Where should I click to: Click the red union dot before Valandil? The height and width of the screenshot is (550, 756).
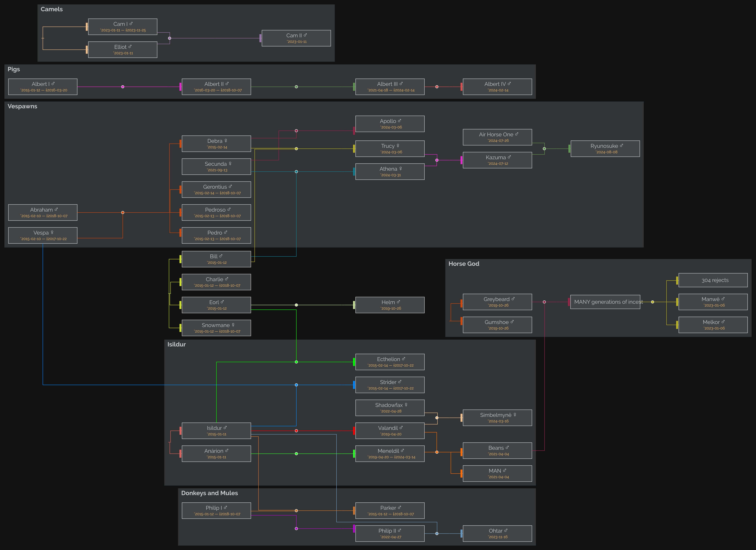296,431
